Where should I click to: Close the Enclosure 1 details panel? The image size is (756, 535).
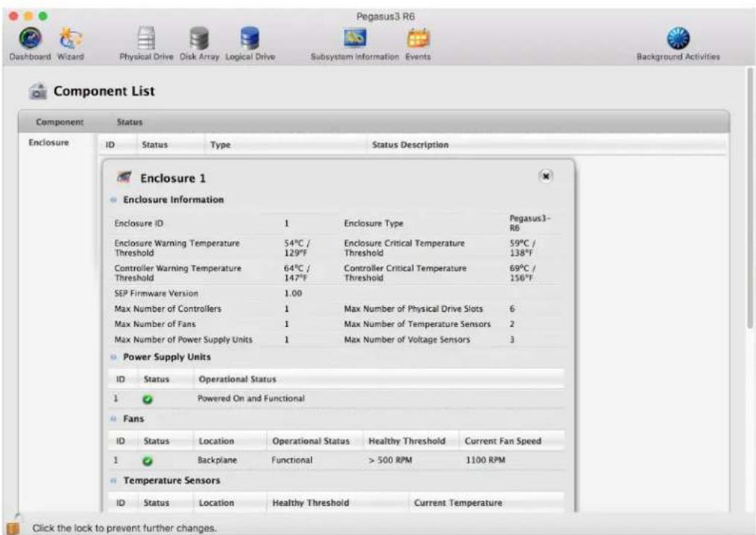[x=545, y=176]
